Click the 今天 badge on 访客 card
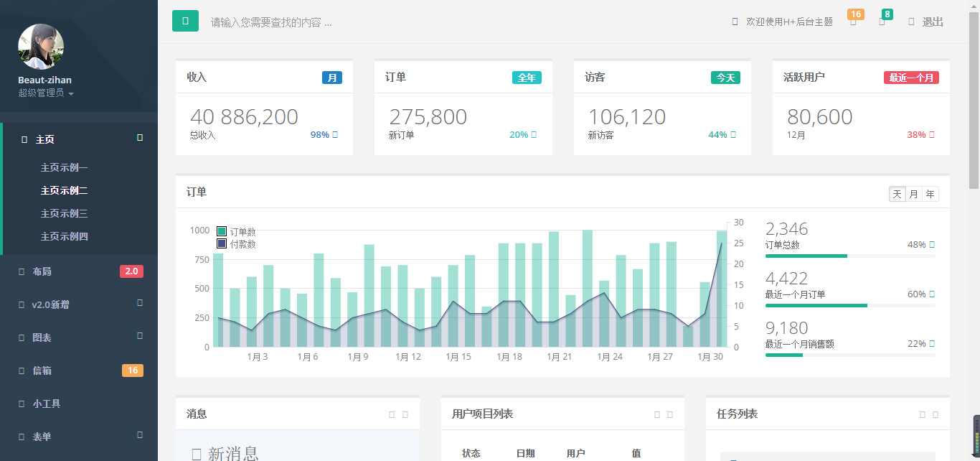This screenshot has width=980, height=461. tap(725, 78)
